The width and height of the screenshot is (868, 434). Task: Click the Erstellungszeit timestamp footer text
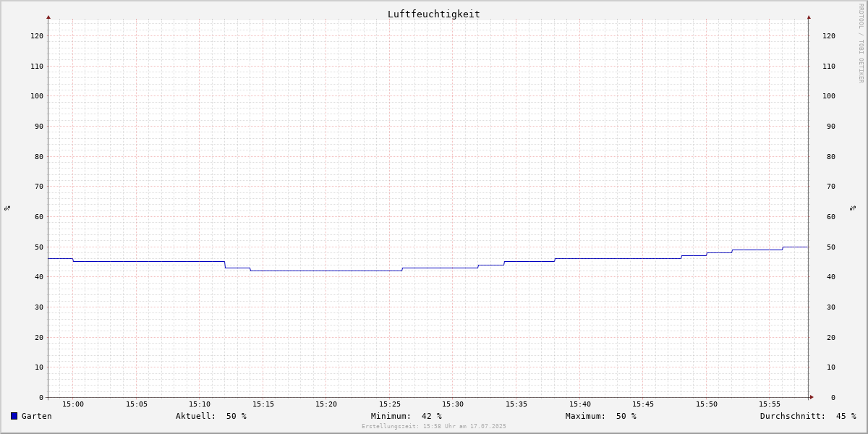[434, 426]
